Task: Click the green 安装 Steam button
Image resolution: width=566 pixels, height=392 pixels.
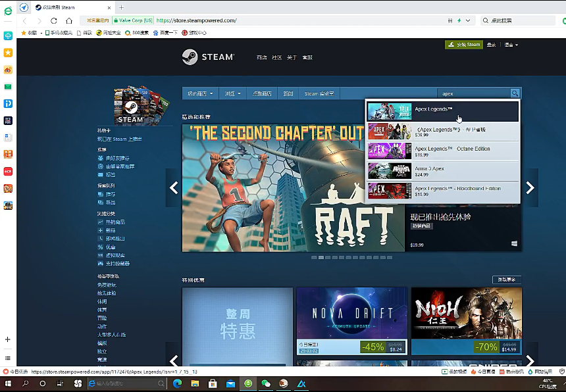Action: pyautogui.click(x=464, y=45)
